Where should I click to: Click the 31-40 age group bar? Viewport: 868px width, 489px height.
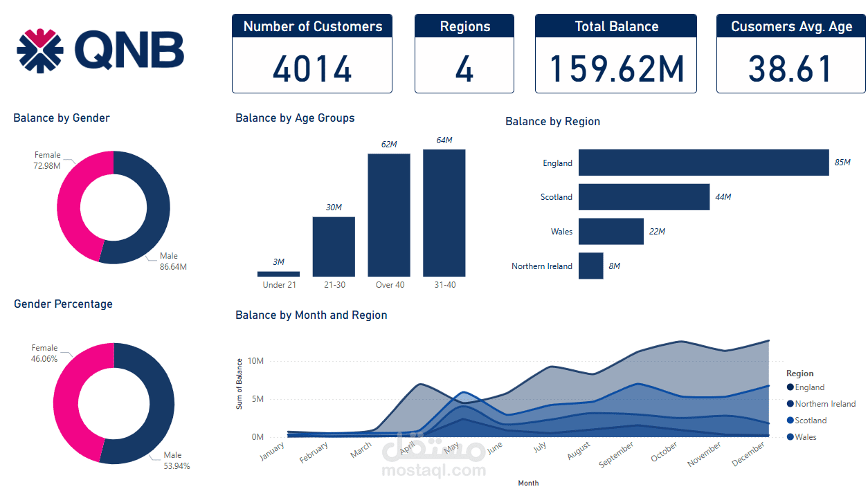pos(444,213)
